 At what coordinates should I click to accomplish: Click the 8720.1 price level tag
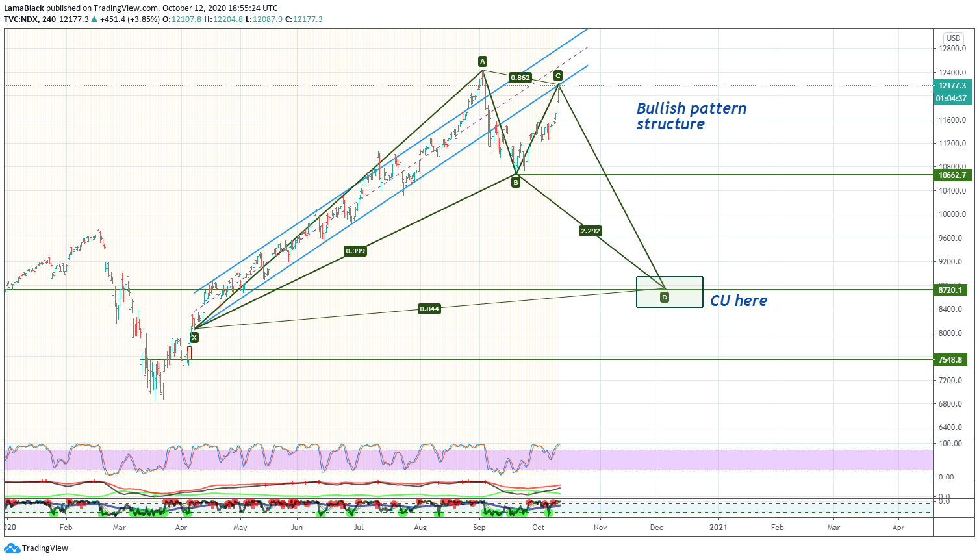(950, 290)
